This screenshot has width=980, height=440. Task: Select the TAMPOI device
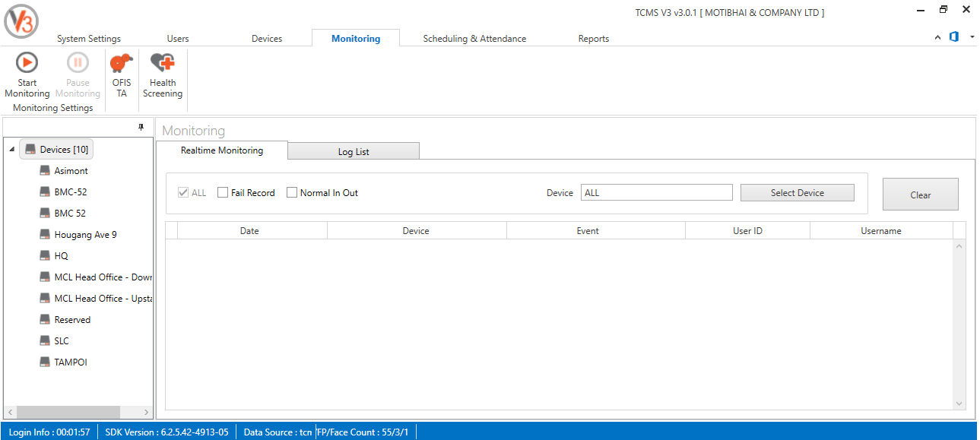[x=71, y=362]
